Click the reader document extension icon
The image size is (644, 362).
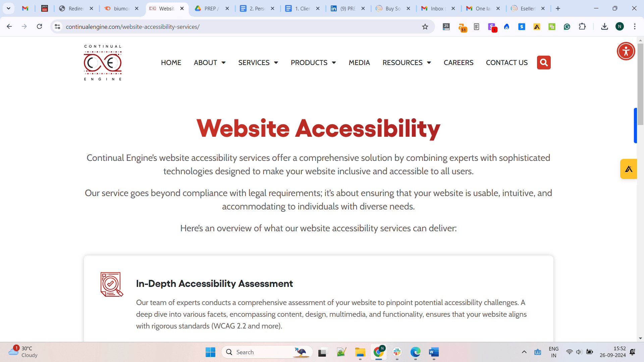pos(476,27)
